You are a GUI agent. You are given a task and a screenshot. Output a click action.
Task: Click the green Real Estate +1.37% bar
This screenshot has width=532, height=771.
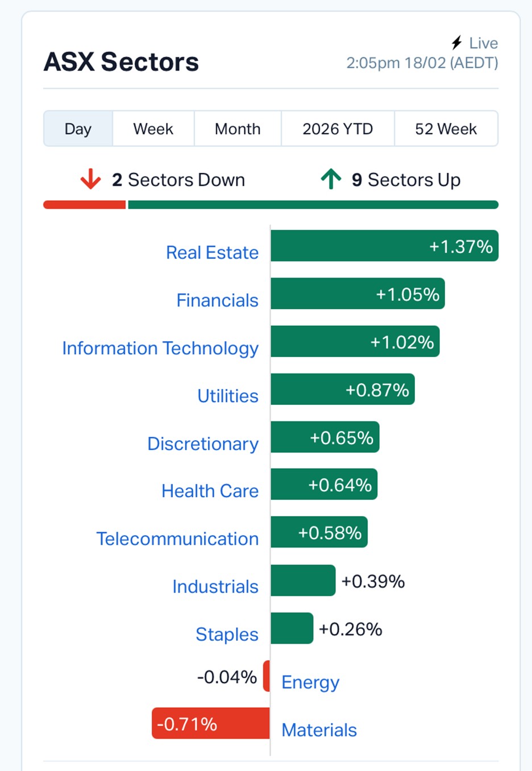384,246
